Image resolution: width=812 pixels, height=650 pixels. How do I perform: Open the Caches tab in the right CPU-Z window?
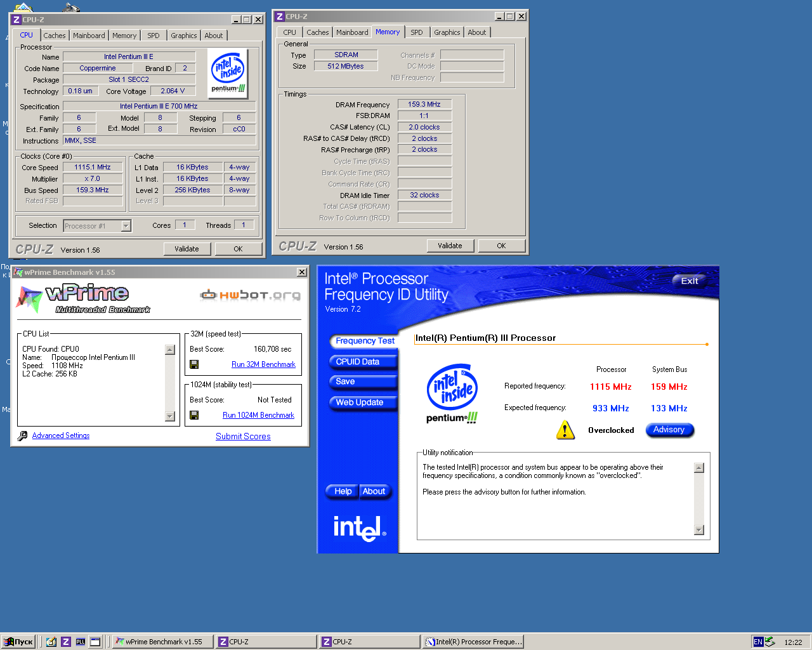[x=318, y=32]
